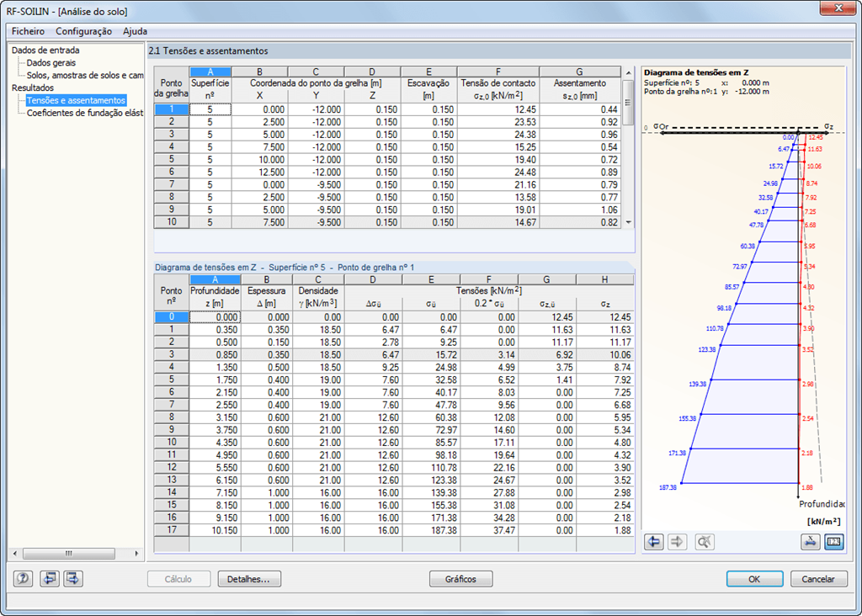Select grid point row 1 header
Screen dimensions: 862x616
[x=172, y=109]
